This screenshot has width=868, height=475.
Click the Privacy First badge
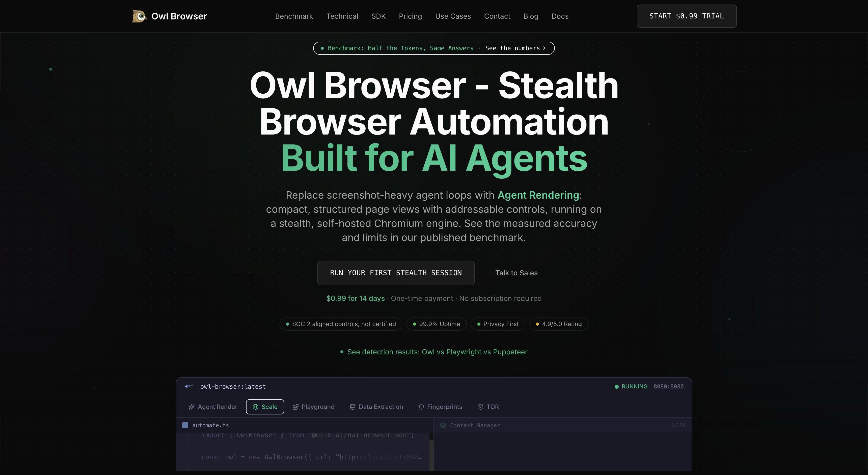tap(498, 324)
